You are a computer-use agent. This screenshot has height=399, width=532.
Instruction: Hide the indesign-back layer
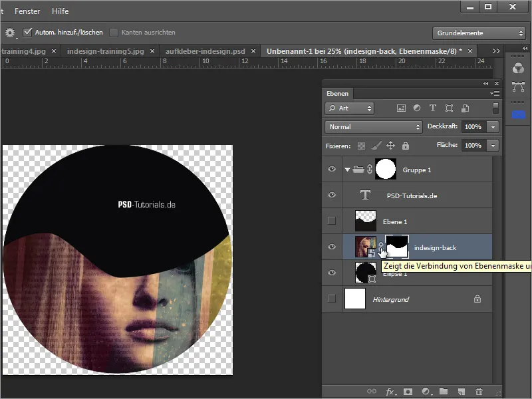332,247
